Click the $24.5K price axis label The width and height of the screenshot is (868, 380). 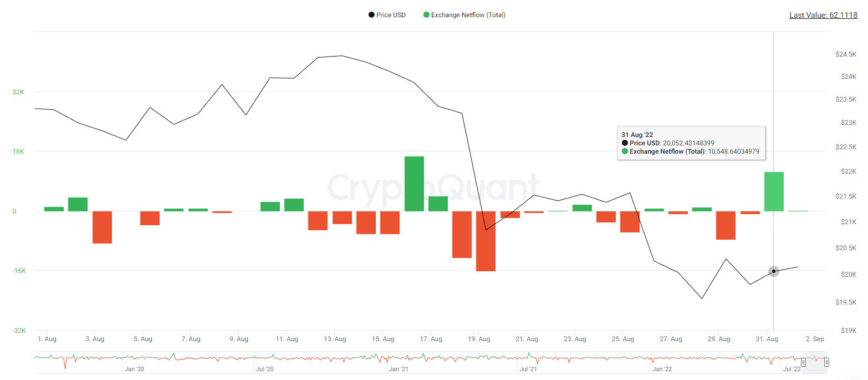846,54
